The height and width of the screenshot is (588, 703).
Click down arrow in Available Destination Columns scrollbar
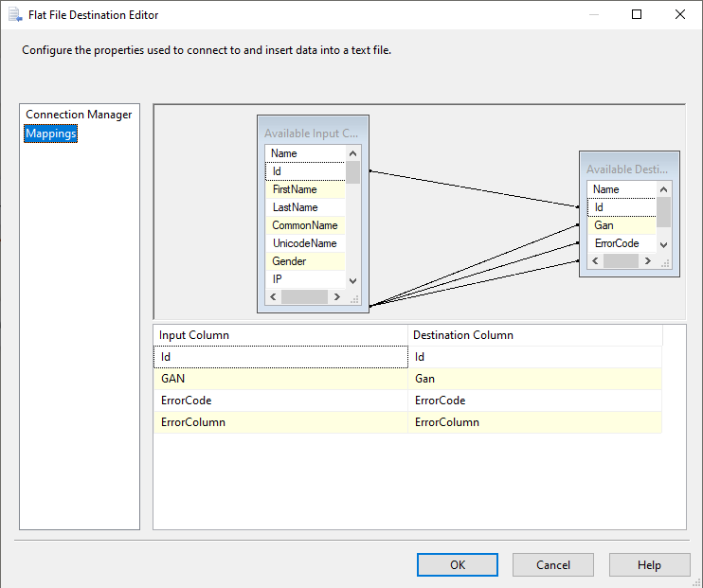click(x=663, y=244)
